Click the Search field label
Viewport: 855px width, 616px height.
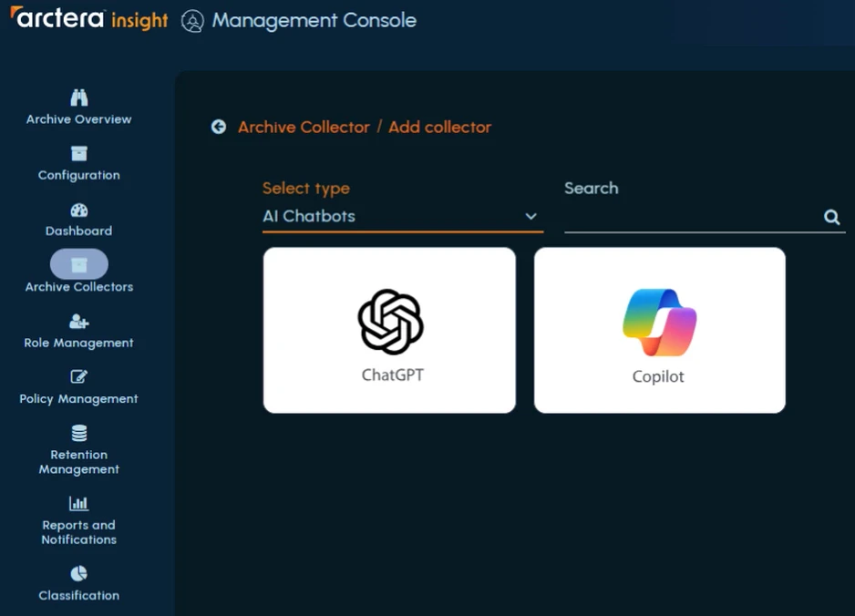(591, 188)
